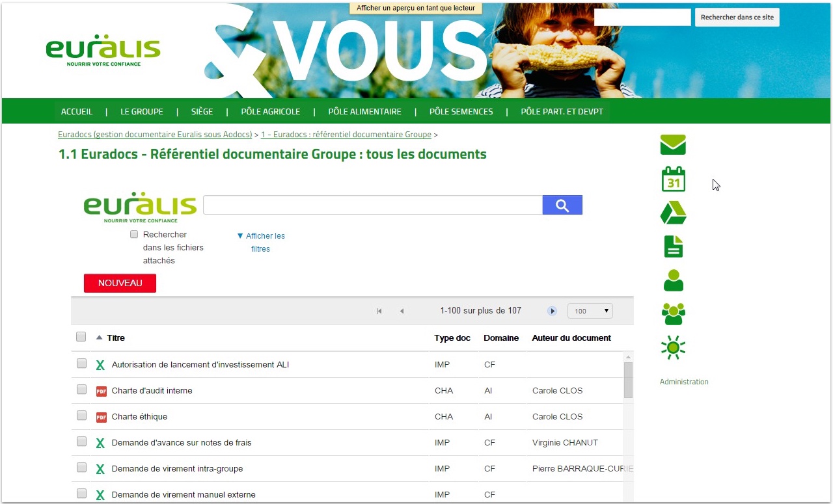Click the red NOUVEAU button
The image size is (833, 504).
[120, 284]
